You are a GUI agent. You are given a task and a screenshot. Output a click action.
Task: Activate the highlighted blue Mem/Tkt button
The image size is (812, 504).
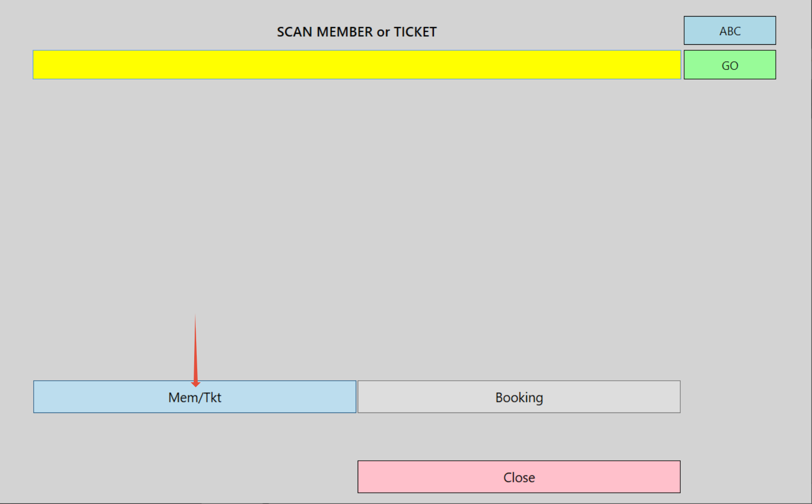pos(195,397)
